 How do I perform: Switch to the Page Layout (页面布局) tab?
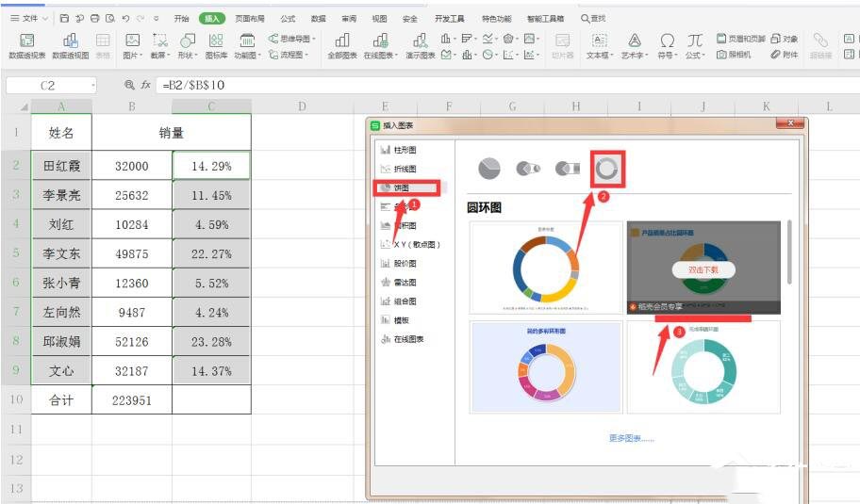[250, 18]
